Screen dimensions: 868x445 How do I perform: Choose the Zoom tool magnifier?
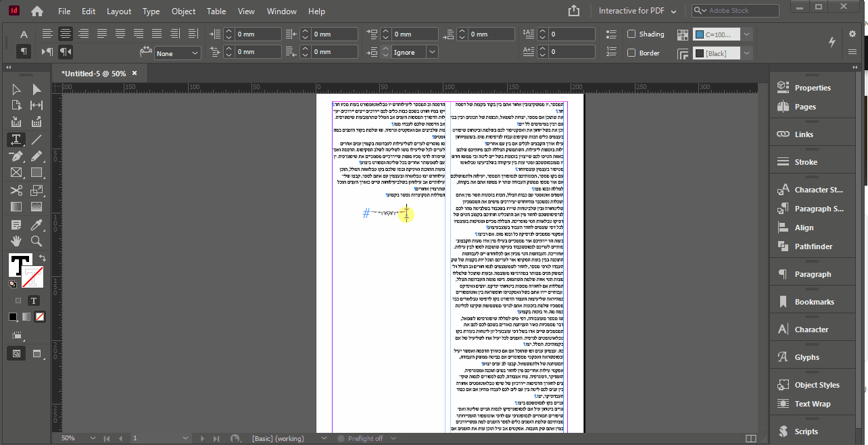pos(37,241)
